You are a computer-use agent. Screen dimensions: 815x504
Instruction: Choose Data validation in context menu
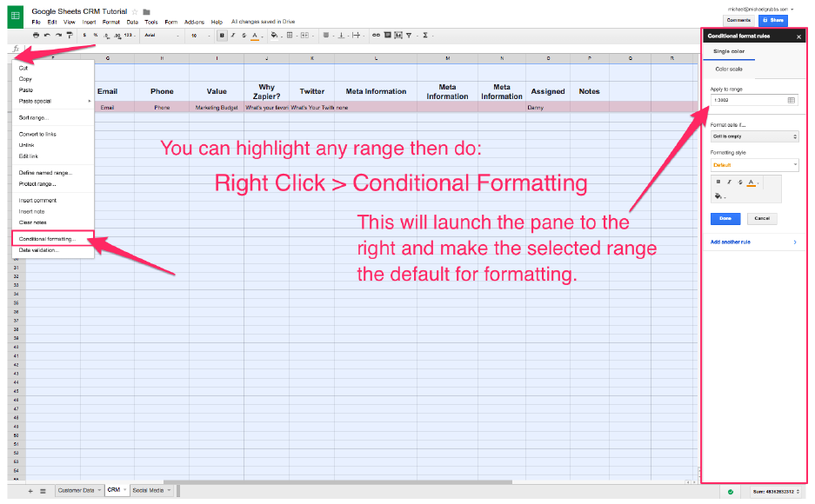click(52, 250)
